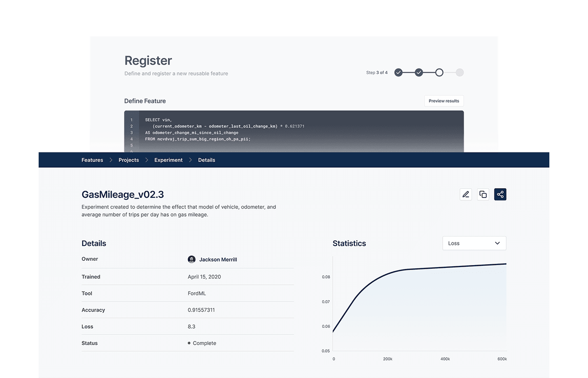Click the Register heading
Screen dimensions: 588x378
click(x=148, y=60)
